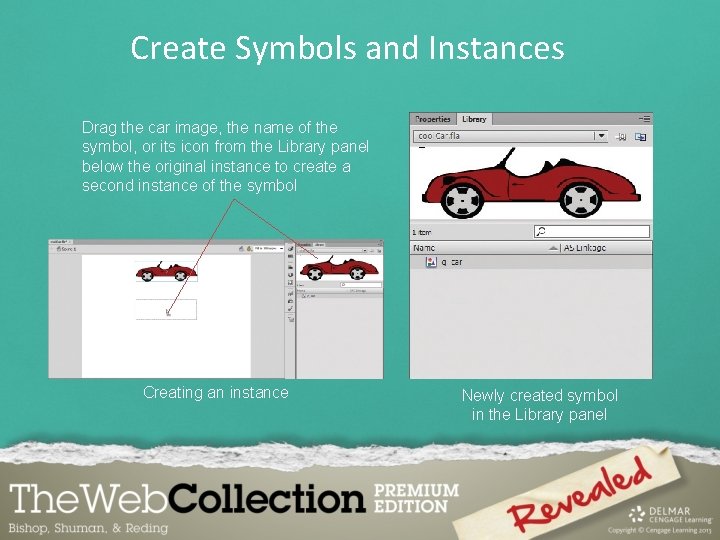Open the zoom dropdown in small Flash window
The image size is (720, 540).
tap(268, 248)
